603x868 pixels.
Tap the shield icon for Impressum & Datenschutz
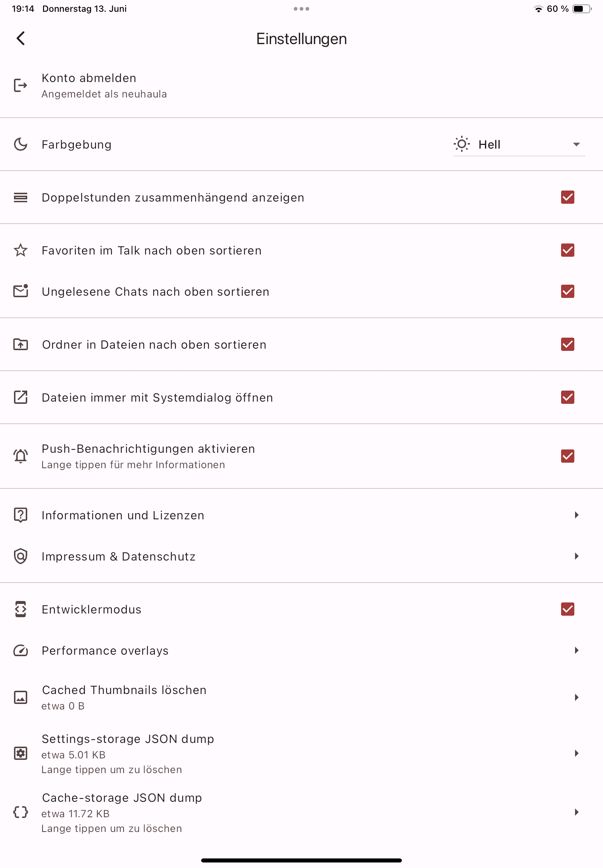point(20,556)
